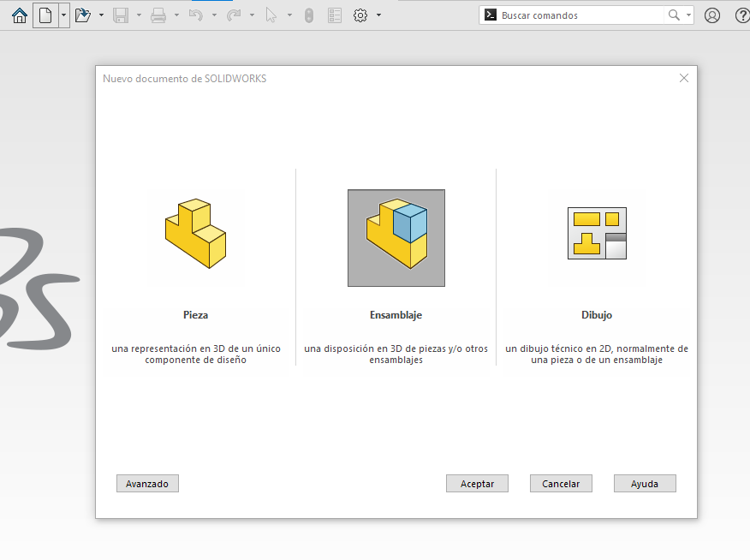
Task: Select the Ensamblaje assembly icon
Action: 396,238
